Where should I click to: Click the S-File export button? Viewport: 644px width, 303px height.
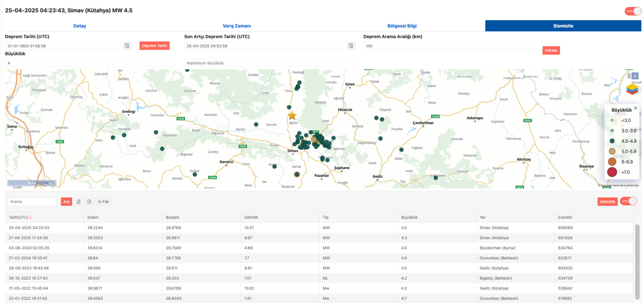pos(103,202)
